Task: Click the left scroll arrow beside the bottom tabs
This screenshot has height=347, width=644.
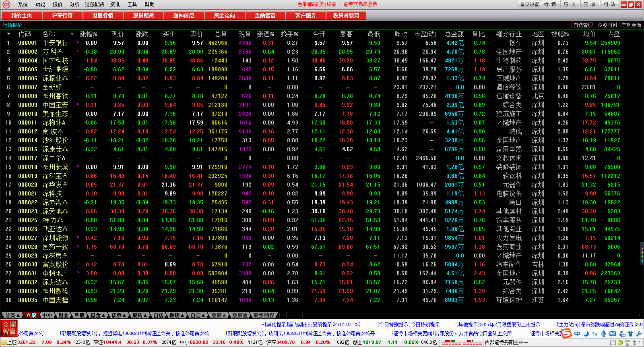Action: 283,315
